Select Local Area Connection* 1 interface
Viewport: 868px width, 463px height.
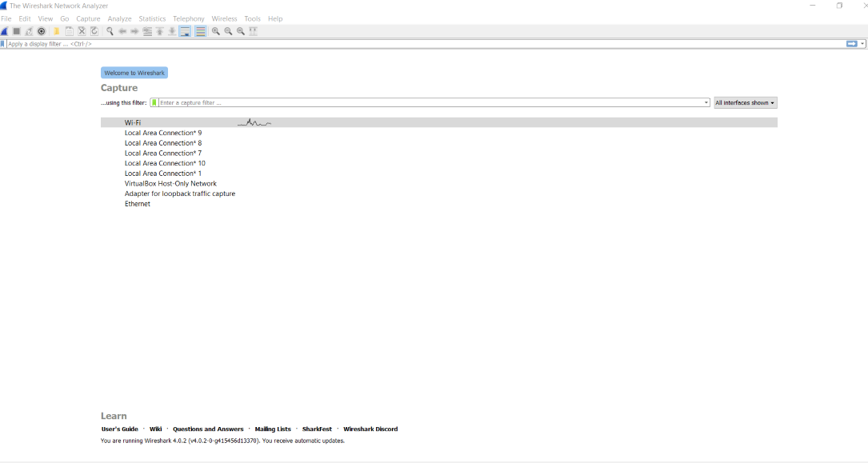[x=163, y=174]
